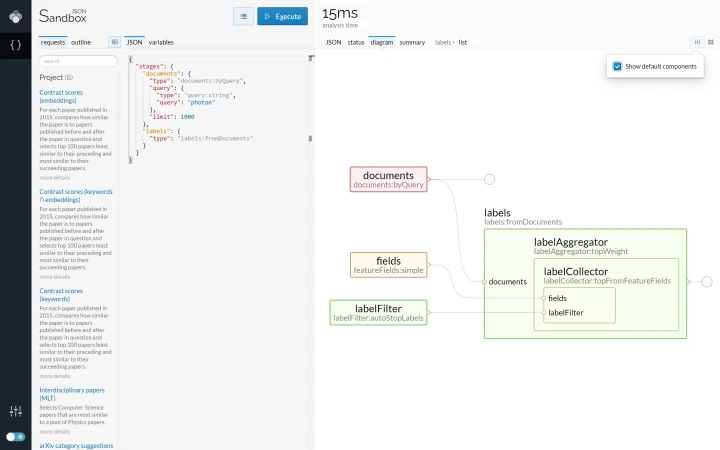This screenshot has height=450, width=720.
Task: Select the documents node in diagram
Action: point(388,179)
